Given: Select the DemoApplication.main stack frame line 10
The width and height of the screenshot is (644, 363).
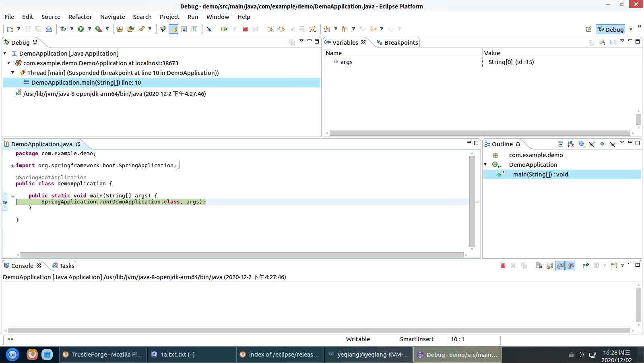Looking at the screenshot, I should tap(161, 82).
